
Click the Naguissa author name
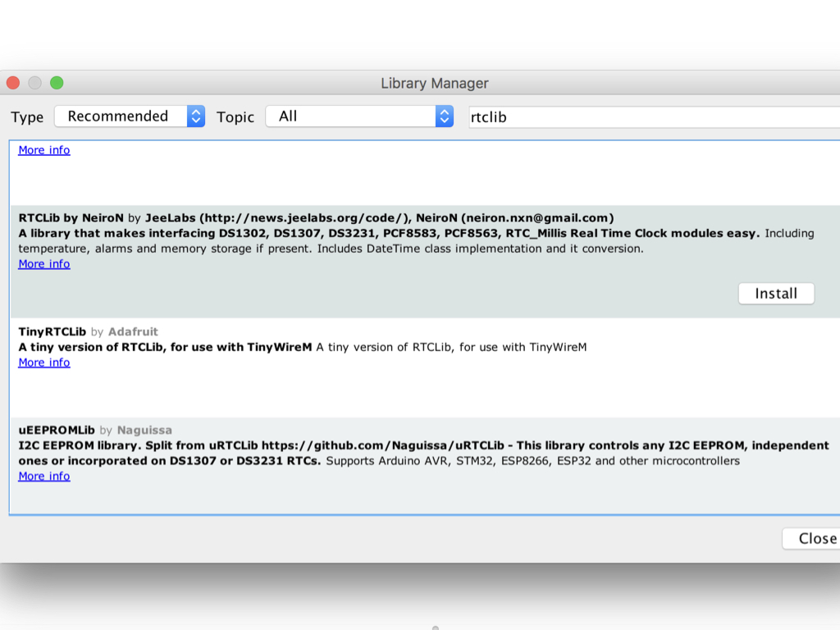point(144,430)
